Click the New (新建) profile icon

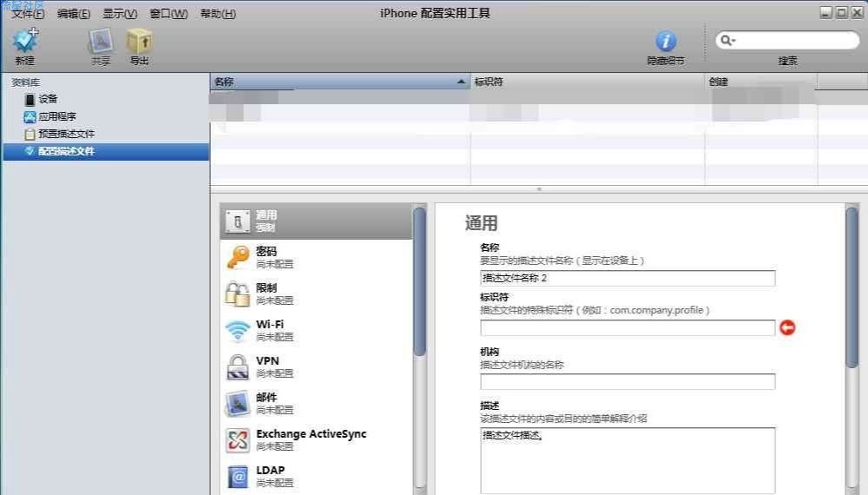coord(25,41)
